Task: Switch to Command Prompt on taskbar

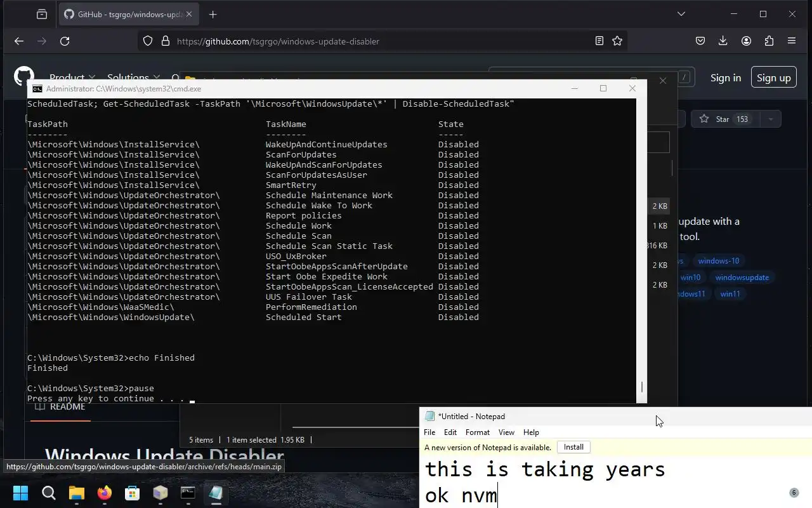Action: pos(188,493)
